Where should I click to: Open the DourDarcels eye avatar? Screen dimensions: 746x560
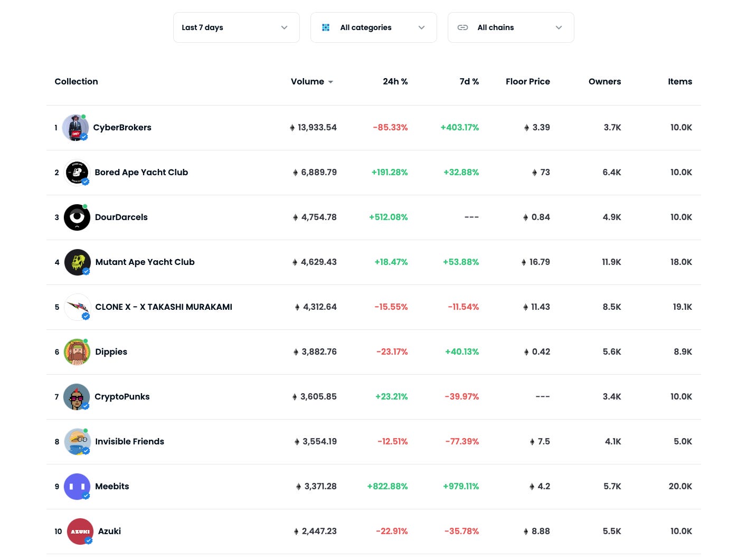click(77, 217)
